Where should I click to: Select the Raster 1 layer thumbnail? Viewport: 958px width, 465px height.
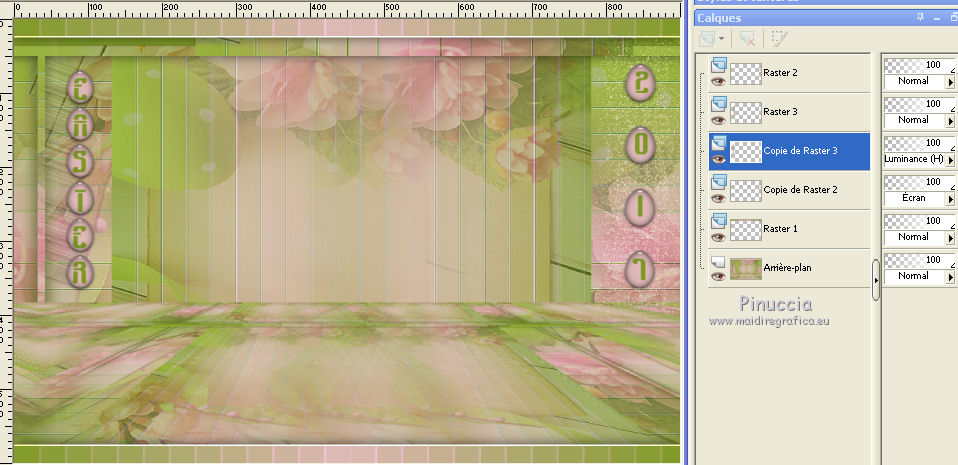(x=745, y=230)
